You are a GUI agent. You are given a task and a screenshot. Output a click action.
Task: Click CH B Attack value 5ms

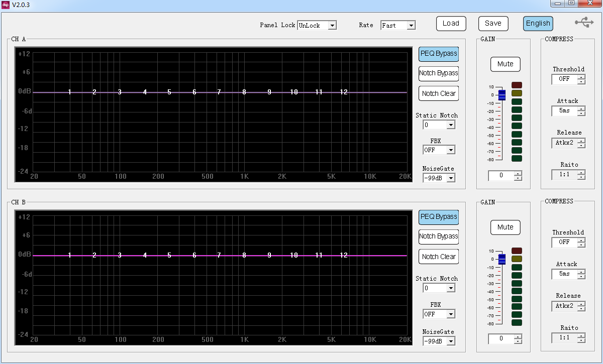tap(564, 274)
